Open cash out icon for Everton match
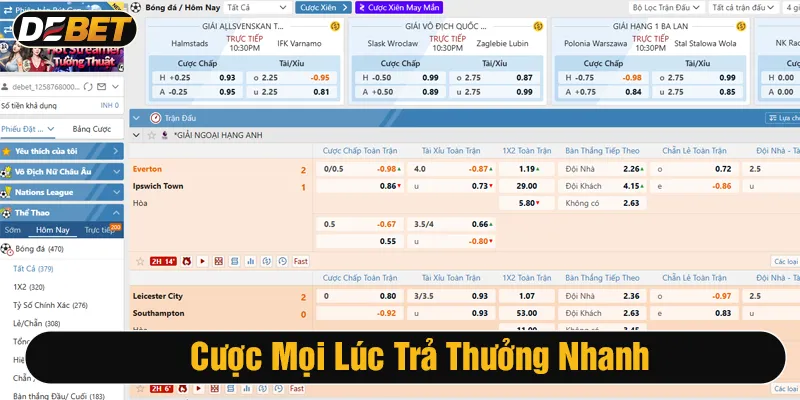This screenshot has width=800, height=400. [x=266, y=261]
